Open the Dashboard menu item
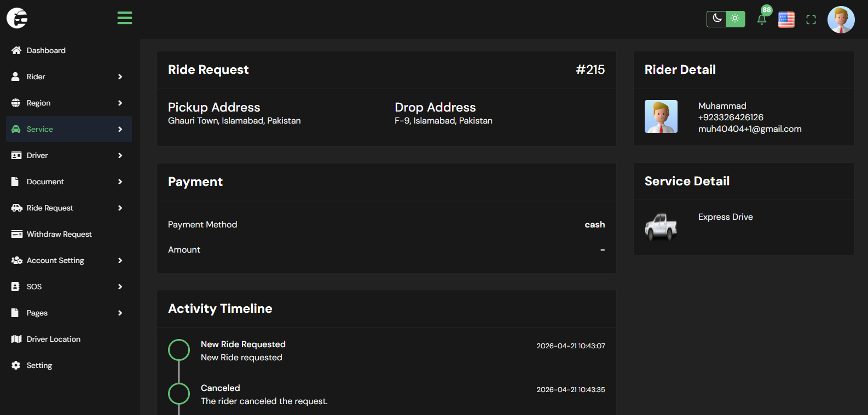Viewport: 868px width, 415px height. [69, 50]
